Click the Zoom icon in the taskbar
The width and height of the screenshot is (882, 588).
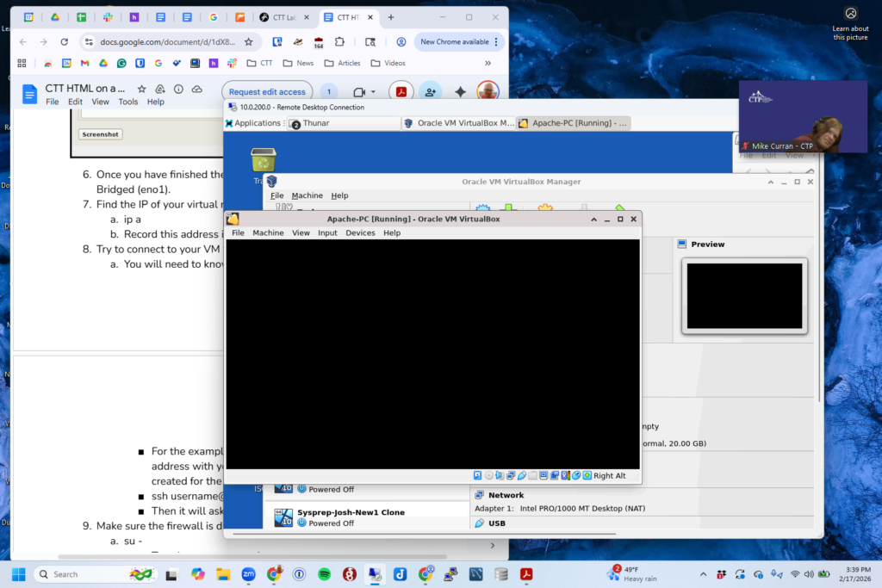(x=248, y=574)
